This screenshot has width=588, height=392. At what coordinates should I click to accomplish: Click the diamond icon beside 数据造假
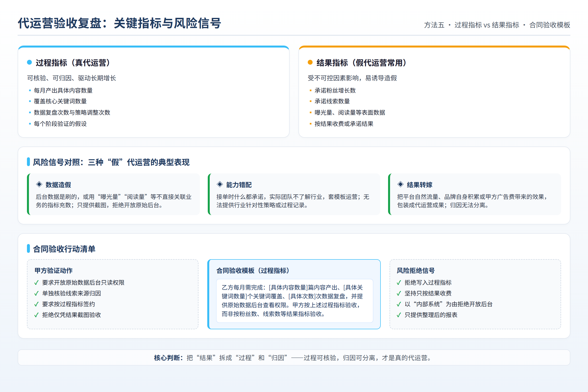(39, 184)
